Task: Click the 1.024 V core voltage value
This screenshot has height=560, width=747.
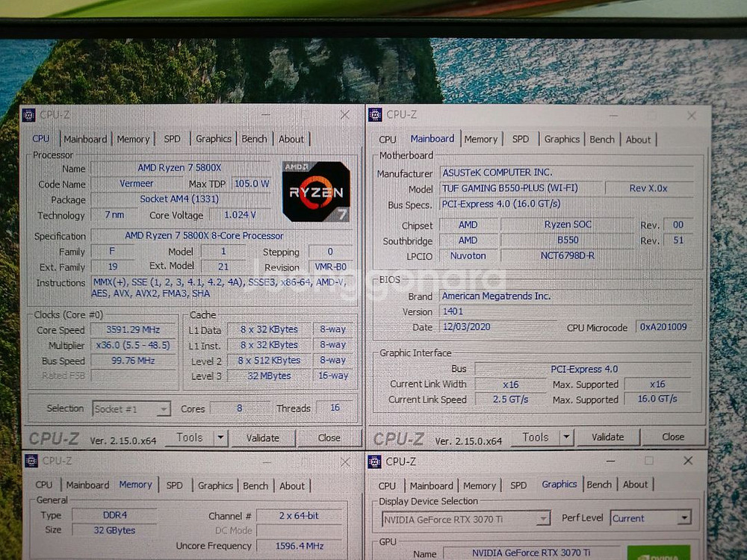Action: (x=240, y=215)
